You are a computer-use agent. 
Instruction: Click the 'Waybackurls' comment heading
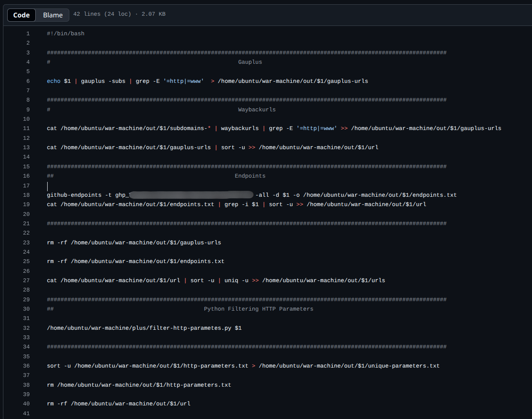(257, 110)
